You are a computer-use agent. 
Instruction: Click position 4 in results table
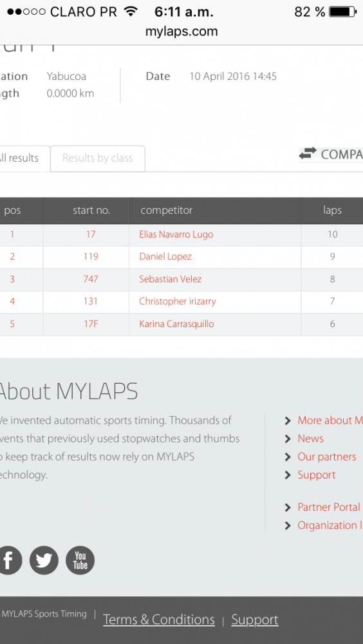click(x=12, y=301)
